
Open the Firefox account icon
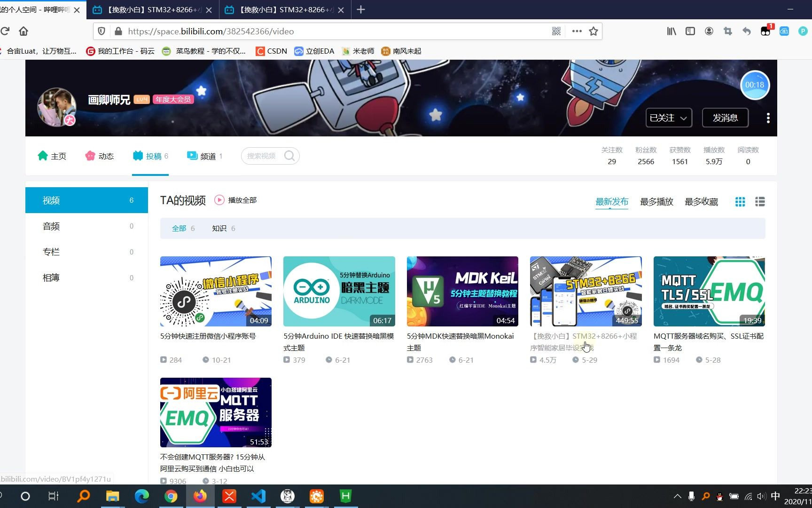click(x=709, y=31)
